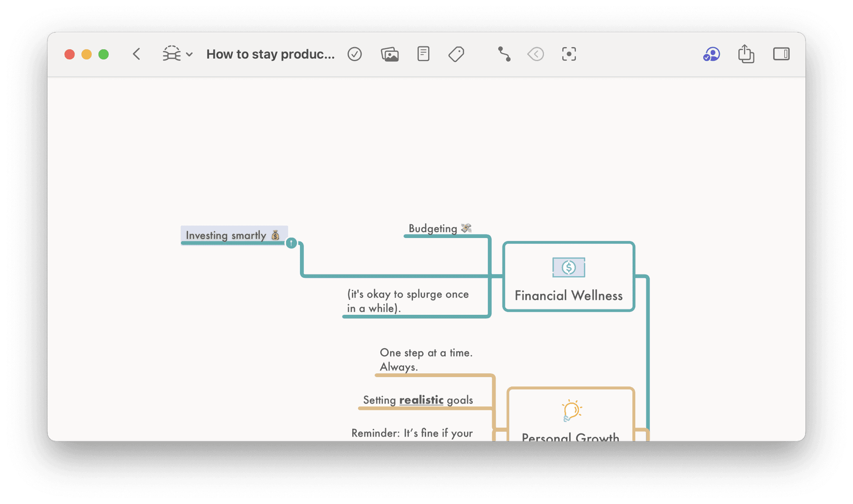Click the collapse arrow icon in toolbar
The width and height of the screenshot is (853, 504).
[x=536, y=54]
